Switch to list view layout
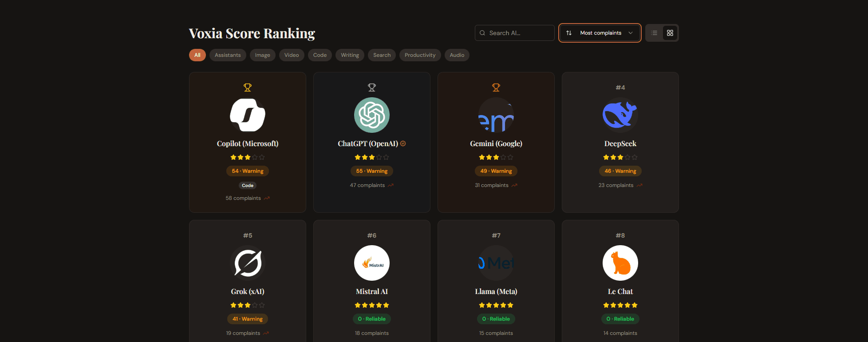Viewport: 868px width, 342px height. tap(654, 33)
